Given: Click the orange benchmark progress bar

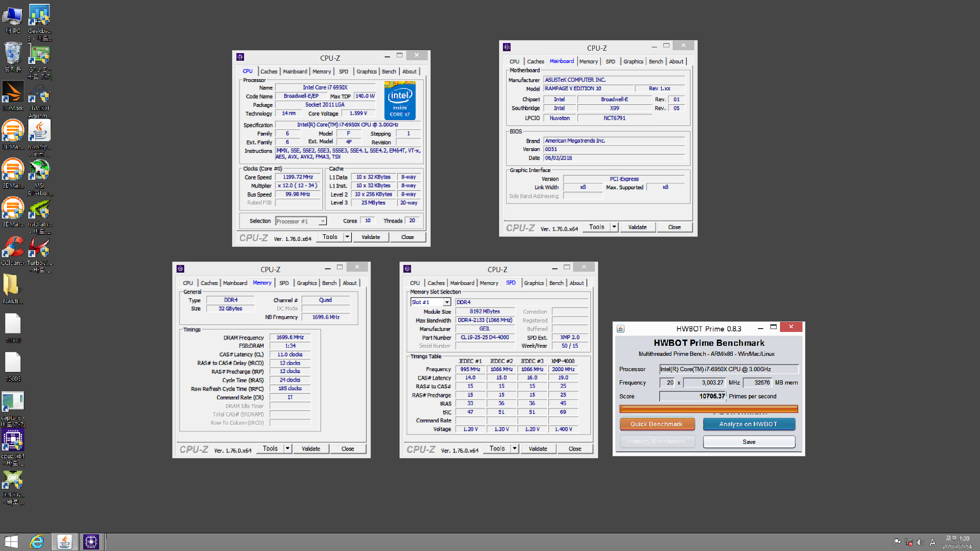Looking at the screenshot, I should click(708, 409).
